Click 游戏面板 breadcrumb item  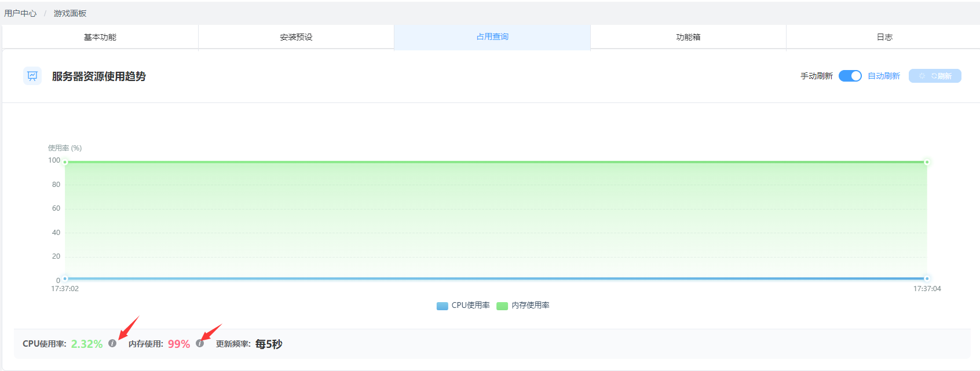[x=70, y=13]
